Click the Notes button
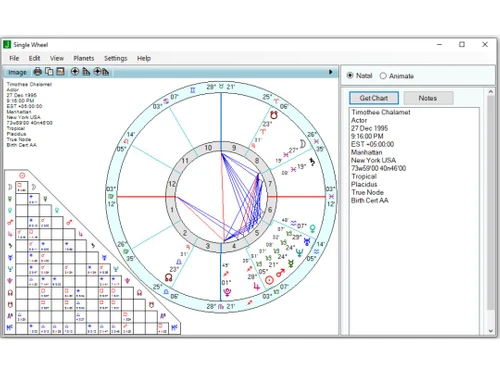 pos(428,98)
